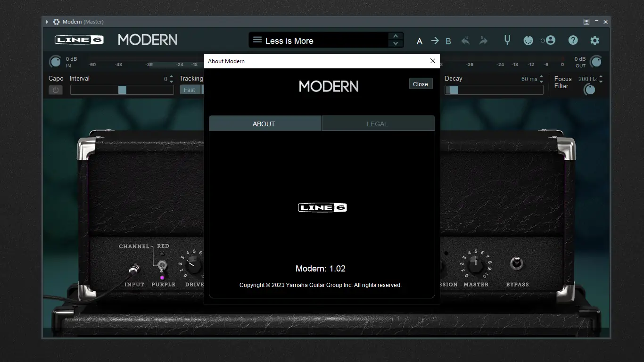Close the Modern (Master) plugin window

[x=606, y=22]
